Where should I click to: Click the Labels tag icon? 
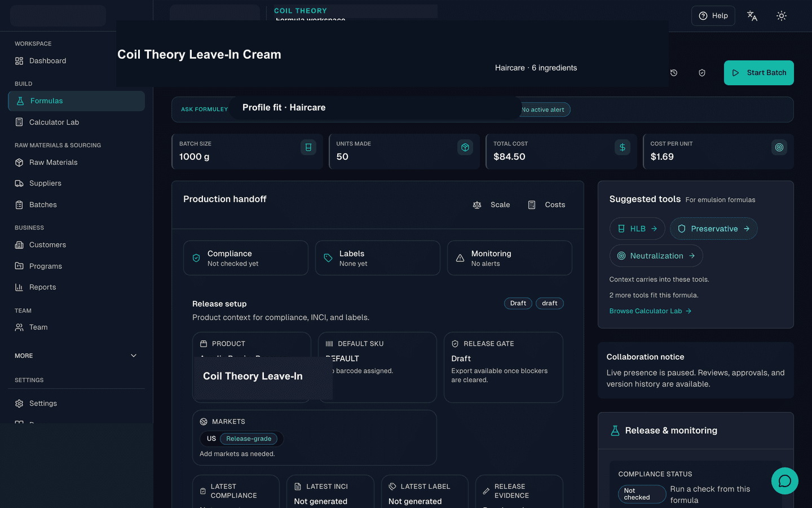pyautogui.click(x=328, y=258)
